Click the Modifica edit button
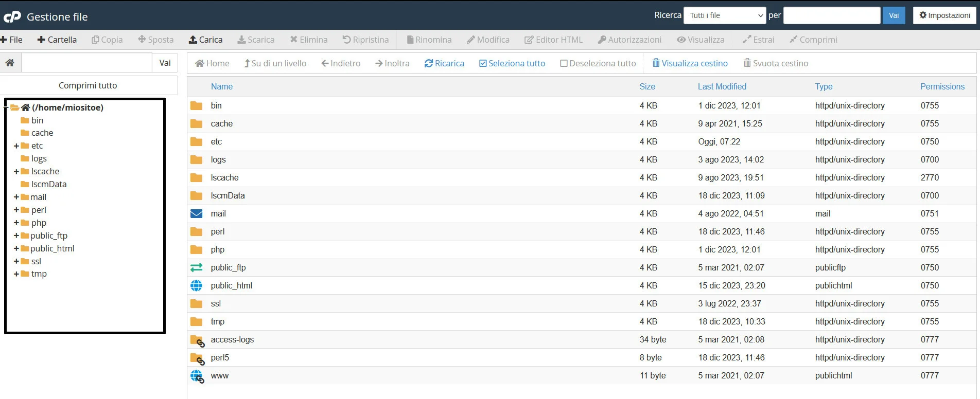Image resolution: width=980 pixels, height=399 pixels. click(x=488, y=40)
